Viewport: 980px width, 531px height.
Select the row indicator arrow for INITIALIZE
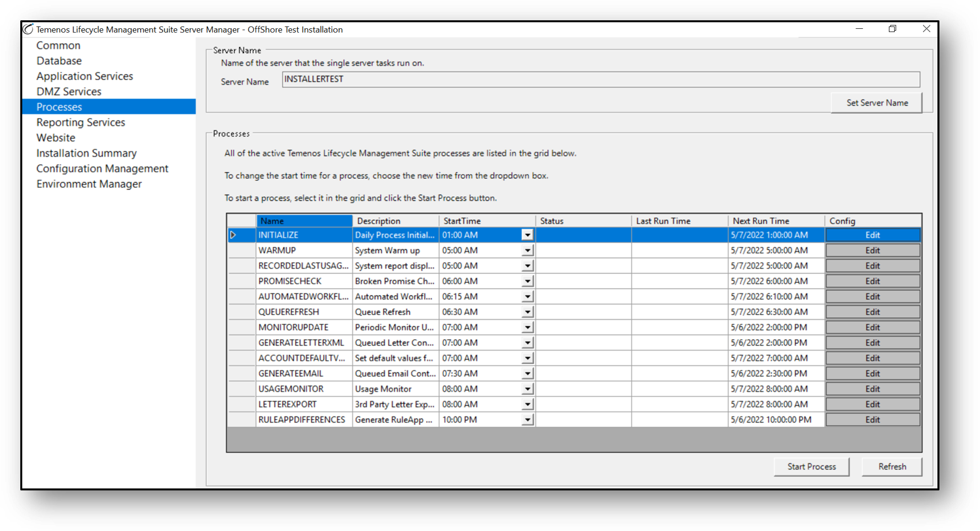point(233,235)
